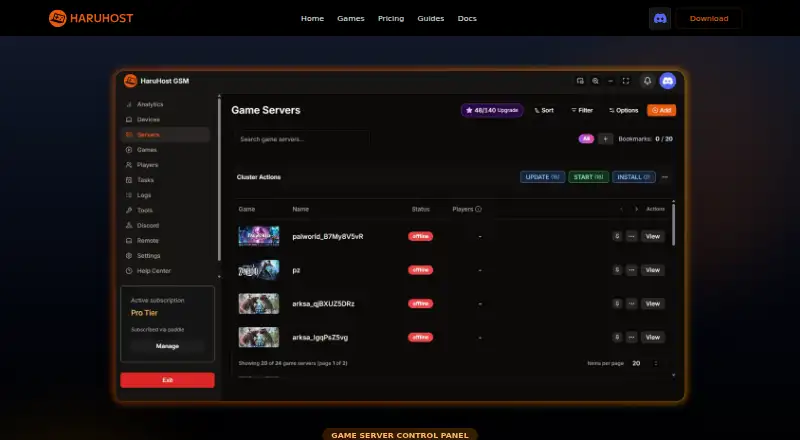Click the 48/140 Upgrade badge
The image size is (800, 440).
(492, 110)
